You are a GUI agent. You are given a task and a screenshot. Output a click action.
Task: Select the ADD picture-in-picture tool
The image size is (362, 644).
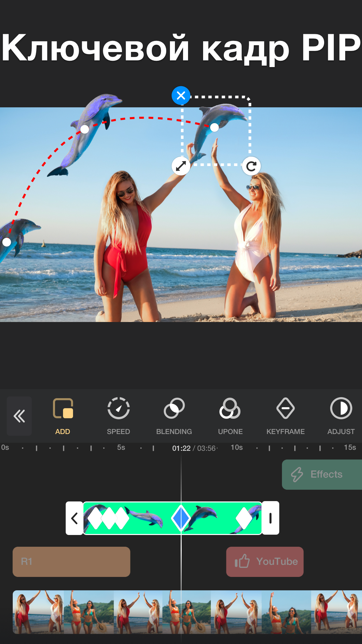coord(63,417)
